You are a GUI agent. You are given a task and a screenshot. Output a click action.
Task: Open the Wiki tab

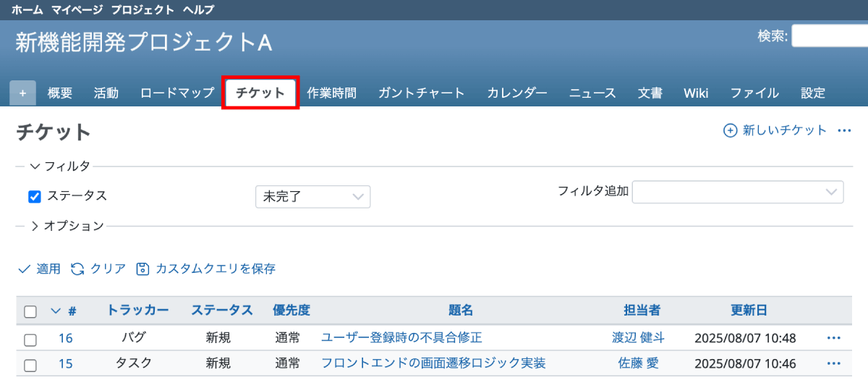[696, 93]
